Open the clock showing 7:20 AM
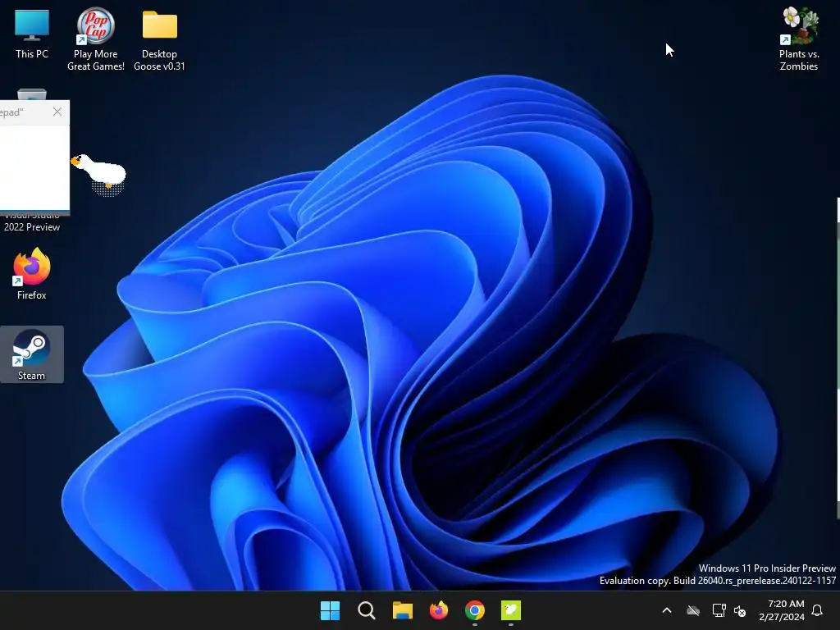840x630 pixels. click(x=782, y=610)
